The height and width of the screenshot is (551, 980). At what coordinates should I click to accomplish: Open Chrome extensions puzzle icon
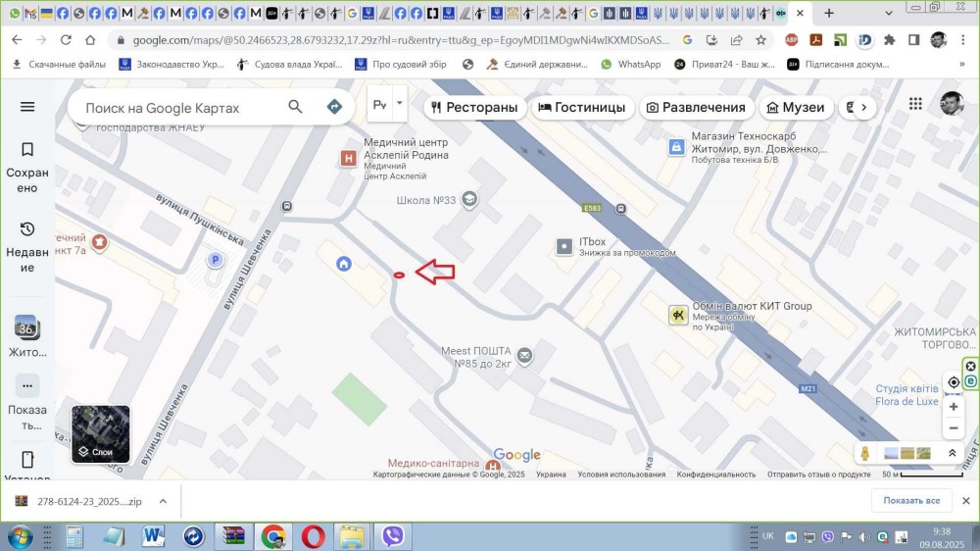[889, 40]
